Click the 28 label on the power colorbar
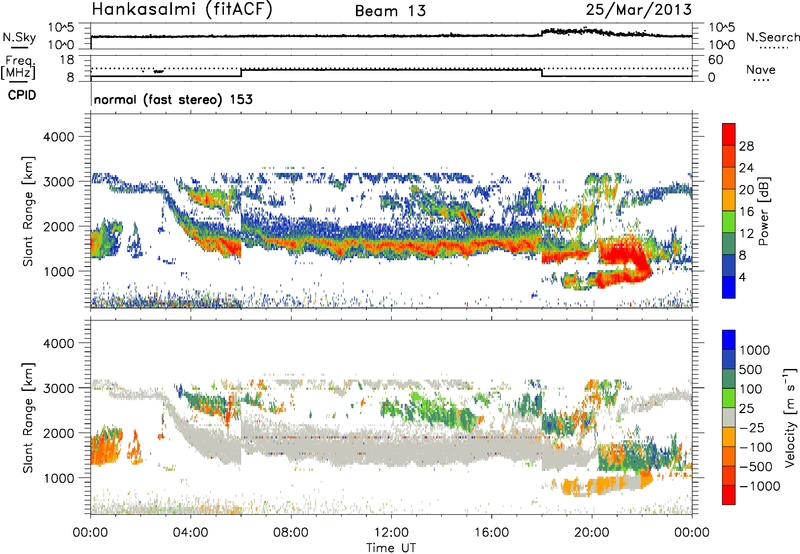 pyautogui.click(x=746, y=146)
